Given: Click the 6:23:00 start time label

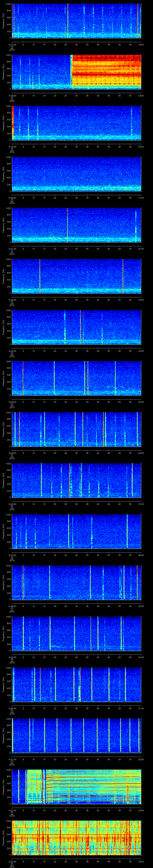Looking at the screenshot, I should 12,351.
